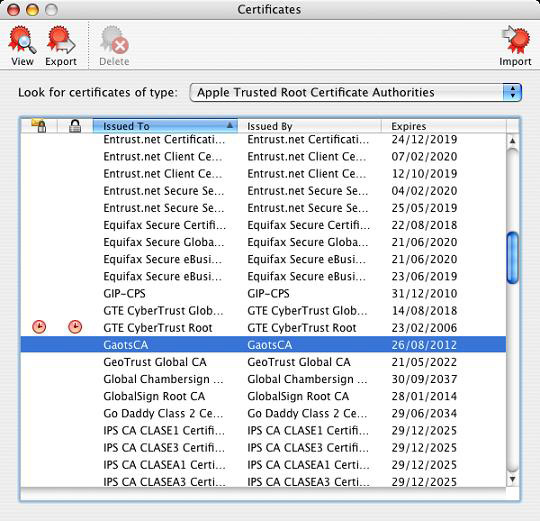Select IPS CA CLASEA3 certificate in Issued To

pyautogui.click(x=165, y=482)
